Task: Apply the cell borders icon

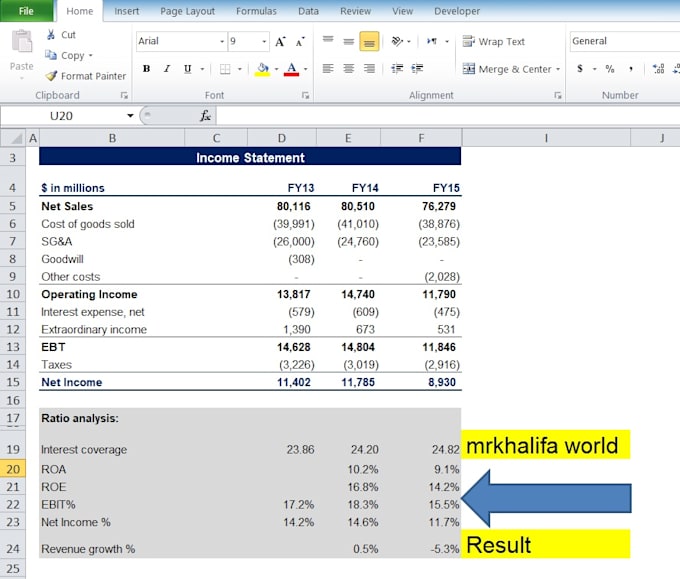Action: pyautogui.click(x=225, y=69)
